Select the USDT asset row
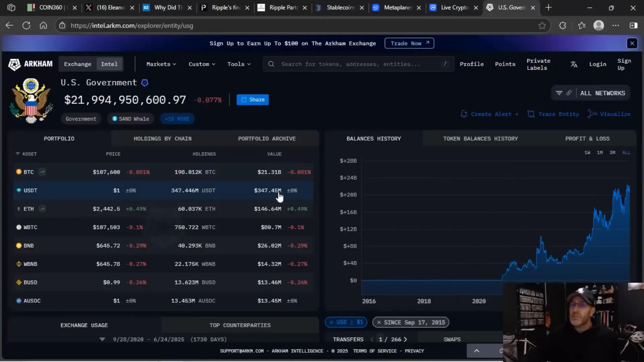The height and width of the screenshot is (362, 644). [163, 190]
